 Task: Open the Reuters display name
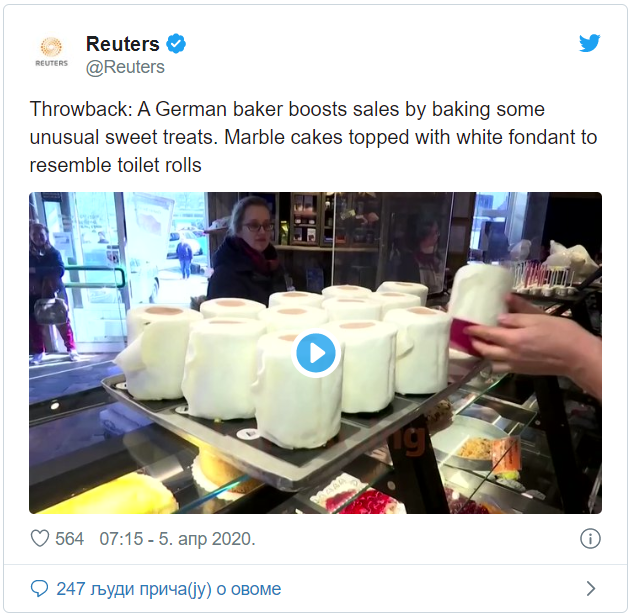click(123, 43)
